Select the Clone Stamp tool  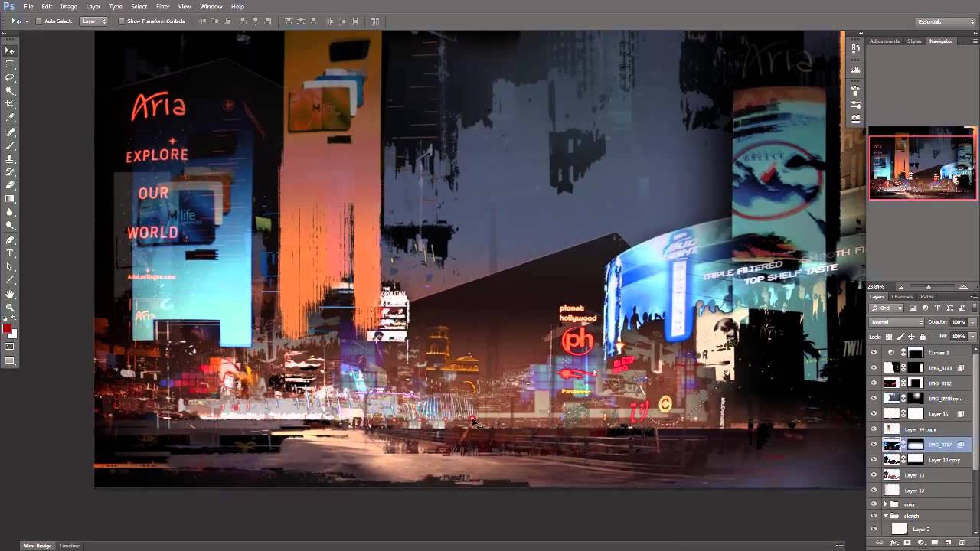coord(10,158)
